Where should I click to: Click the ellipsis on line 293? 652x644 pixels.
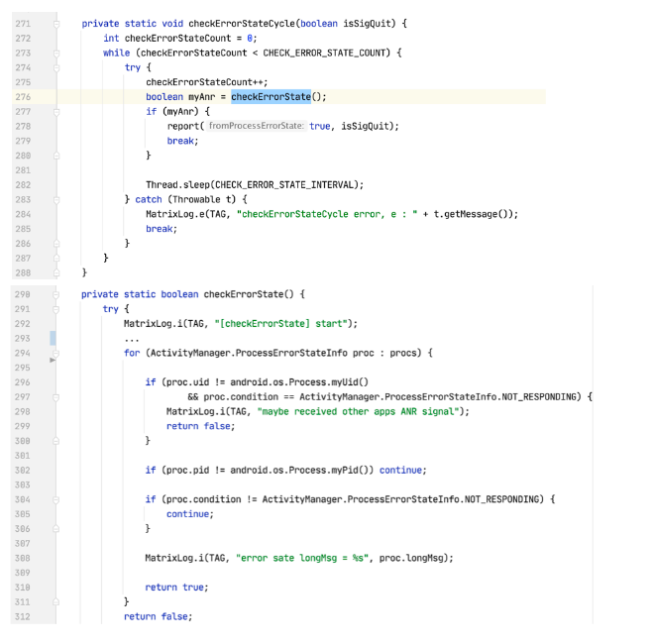coord(132,340)
